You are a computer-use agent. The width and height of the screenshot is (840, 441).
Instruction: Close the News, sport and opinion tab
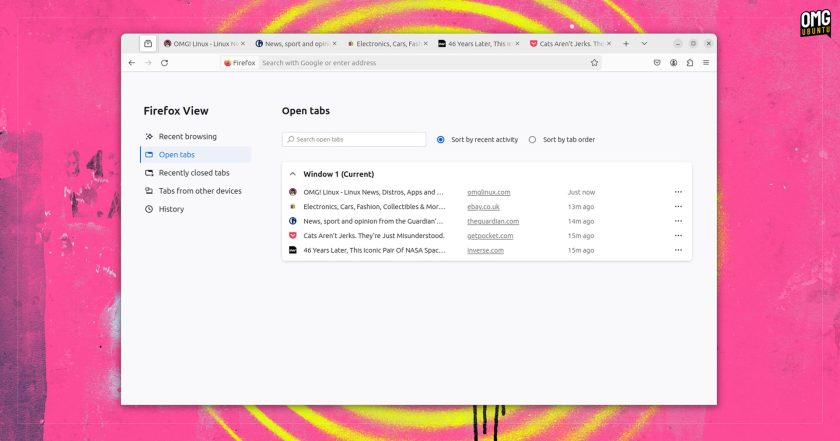(334, 43)
